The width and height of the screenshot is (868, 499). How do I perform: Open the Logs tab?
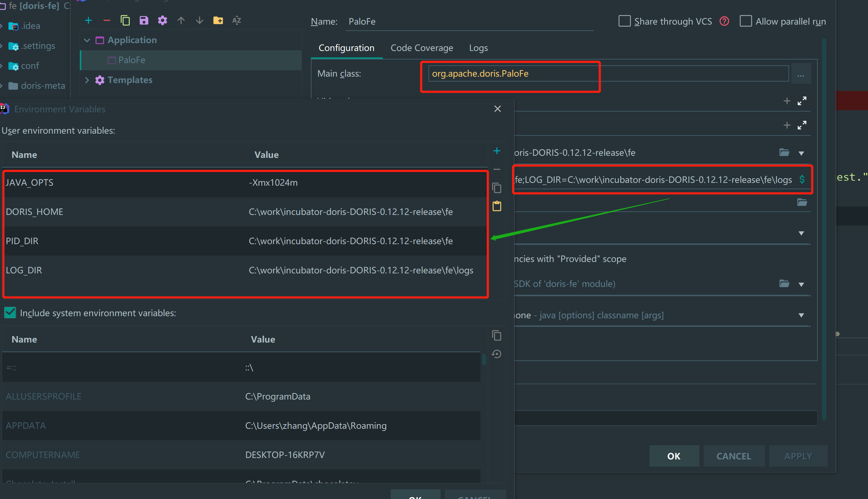point(478,48)
